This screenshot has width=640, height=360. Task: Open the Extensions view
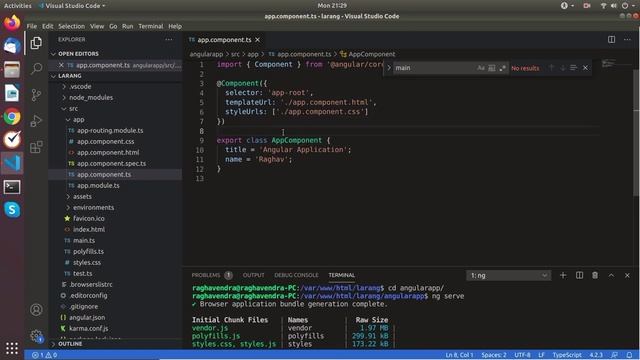[x=36, y=147]
